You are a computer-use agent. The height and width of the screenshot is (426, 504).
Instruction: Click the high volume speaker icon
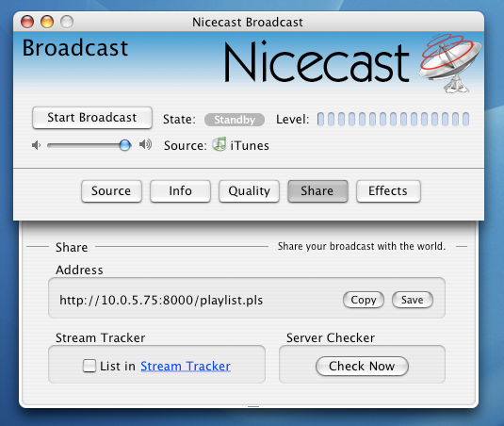click(145, 145)
